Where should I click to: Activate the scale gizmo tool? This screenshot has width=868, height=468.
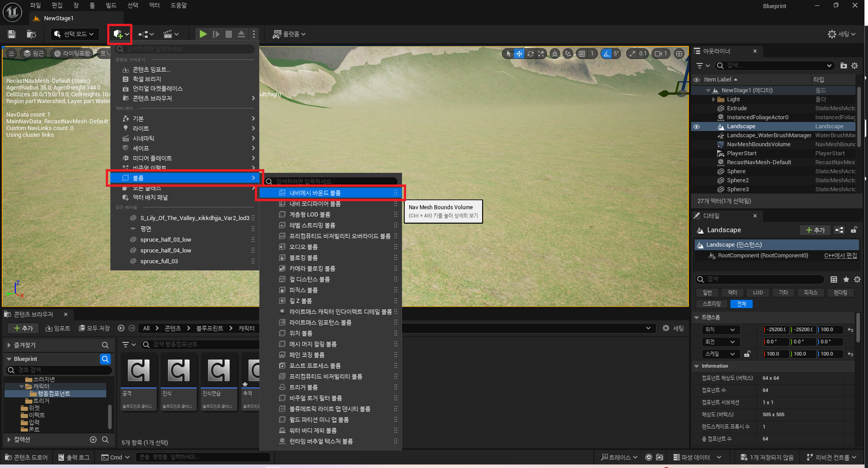pos(541,54)
